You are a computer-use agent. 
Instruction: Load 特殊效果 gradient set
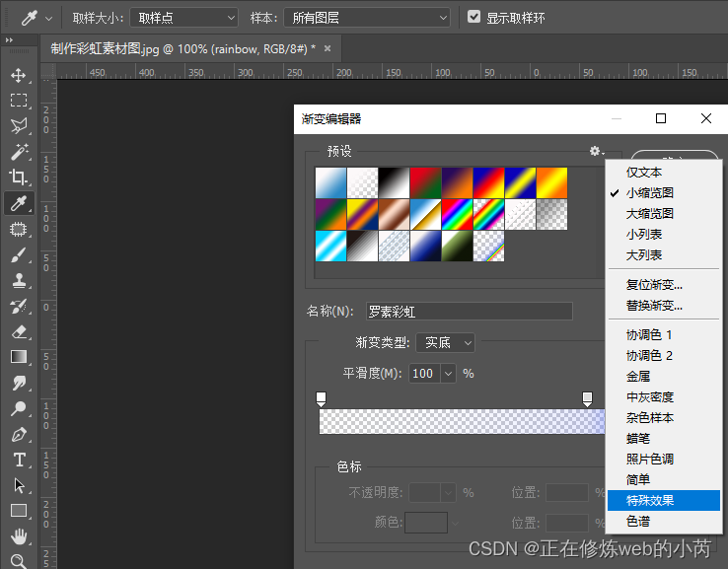pos(664,500)
